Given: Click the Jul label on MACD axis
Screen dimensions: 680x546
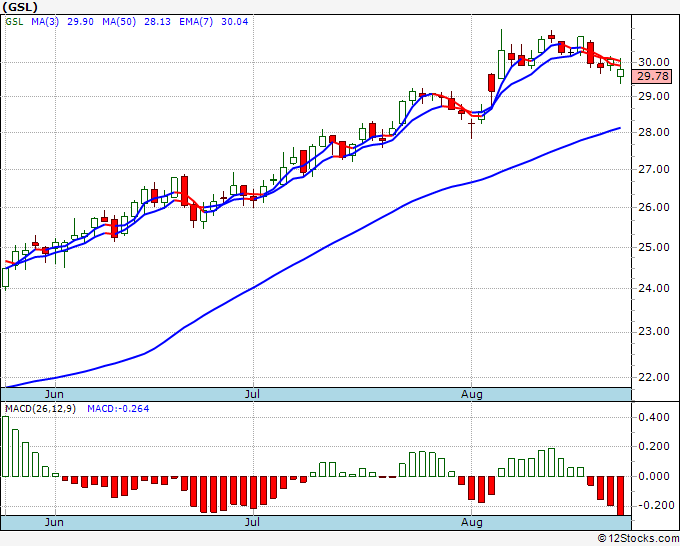Looking at the screenshot, I should click(252, 522).
